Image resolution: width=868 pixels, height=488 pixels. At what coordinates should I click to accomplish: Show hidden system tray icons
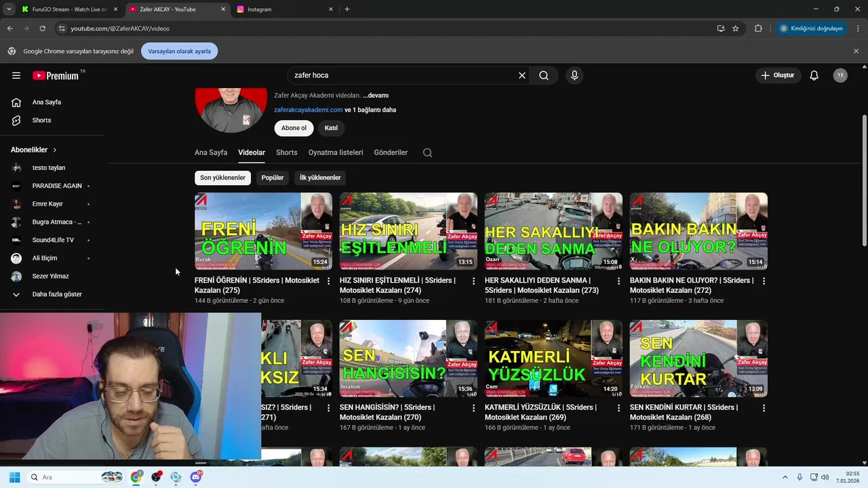click(785, 477)
